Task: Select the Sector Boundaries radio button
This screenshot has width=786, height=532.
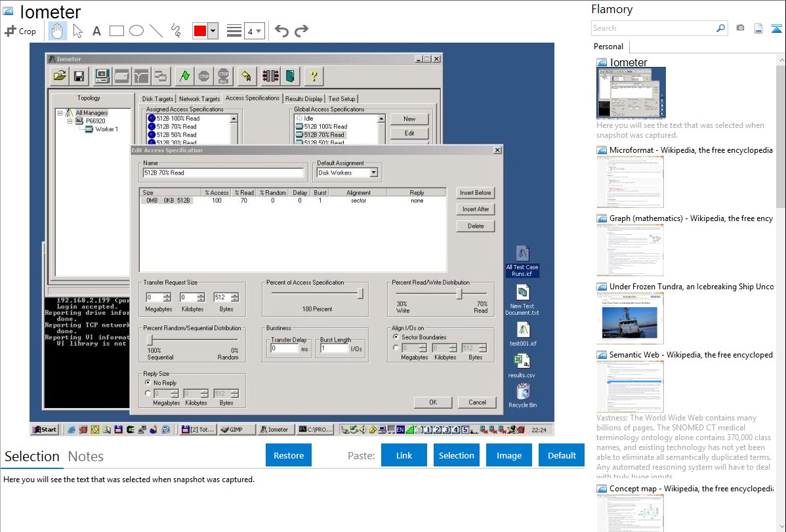Action: pyautogui.click(x=396, y=337)
